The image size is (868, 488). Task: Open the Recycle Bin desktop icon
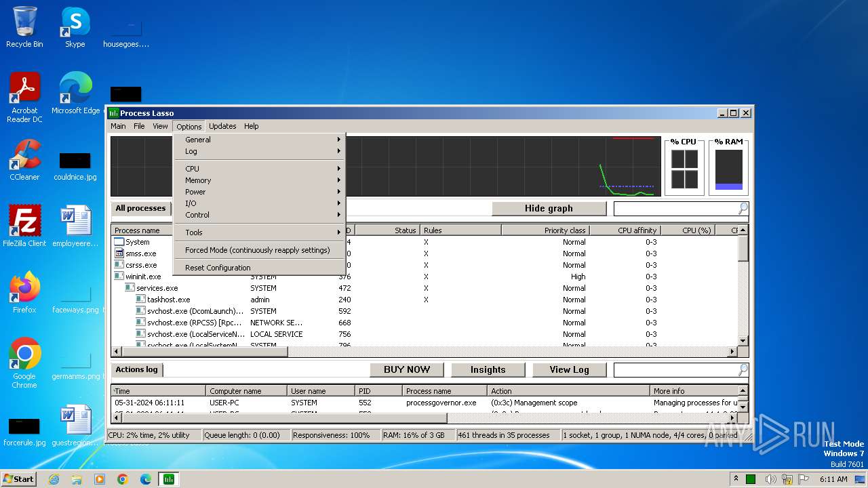point(24,27)
